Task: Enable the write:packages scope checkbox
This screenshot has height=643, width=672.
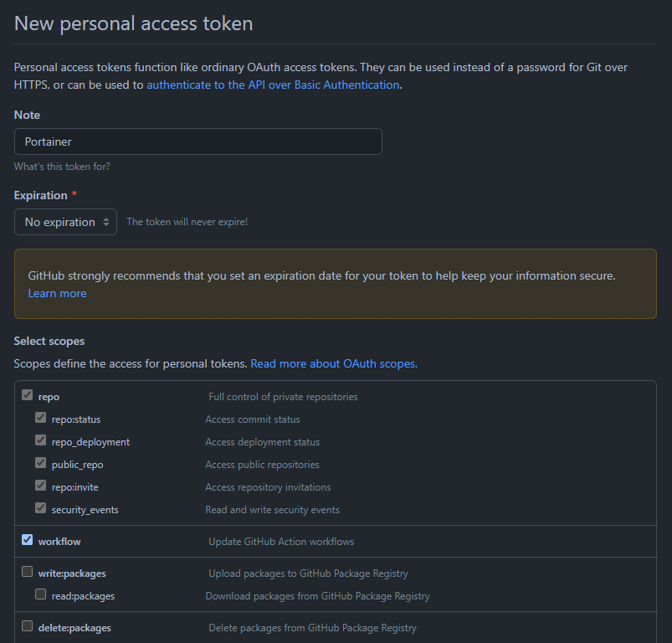Action: 28,572
